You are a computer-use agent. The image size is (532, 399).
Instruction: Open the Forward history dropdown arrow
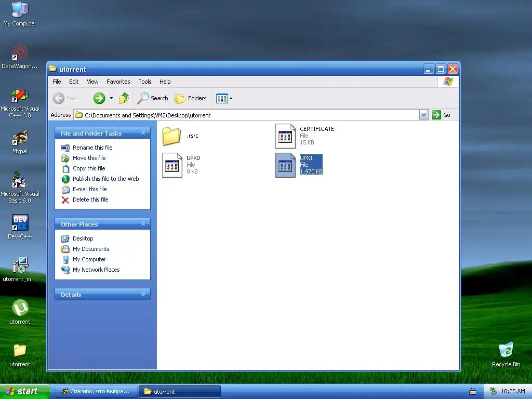pyautogui.click(x=111, y=98)
